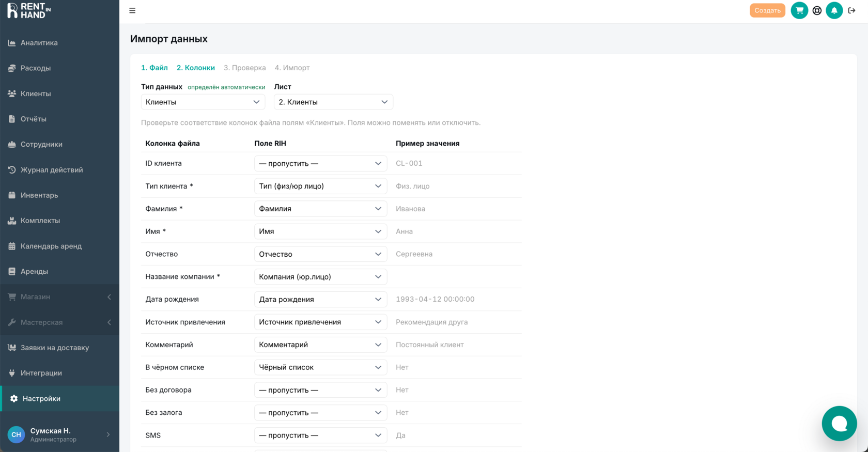The width and height of the screenshot is (868, 452).
Task: Open field dropdown for Без договора row
Action: click(x=320, y=390)
